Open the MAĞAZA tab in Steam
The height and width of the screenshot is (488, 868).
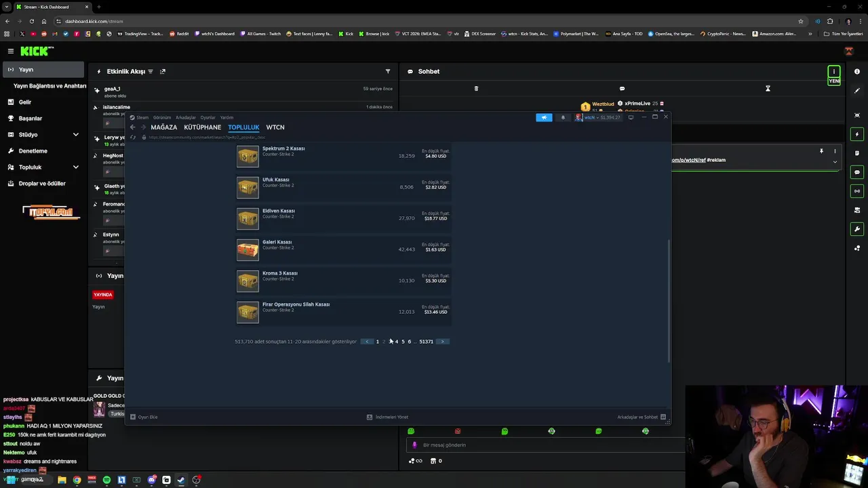(163, 127)
